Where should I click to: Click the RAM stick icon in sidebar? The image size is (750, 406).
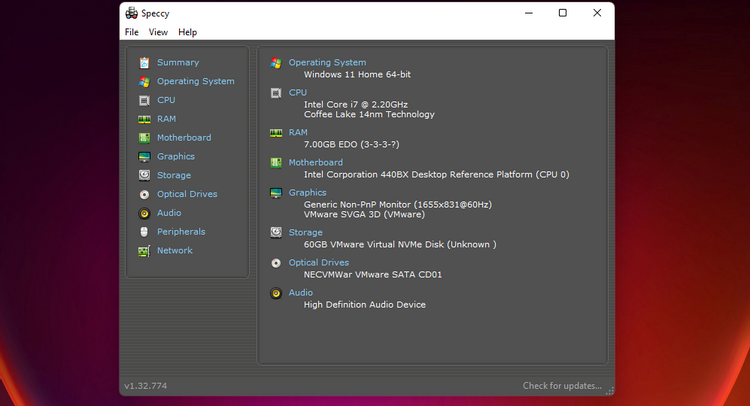click(x=144, y=119)
